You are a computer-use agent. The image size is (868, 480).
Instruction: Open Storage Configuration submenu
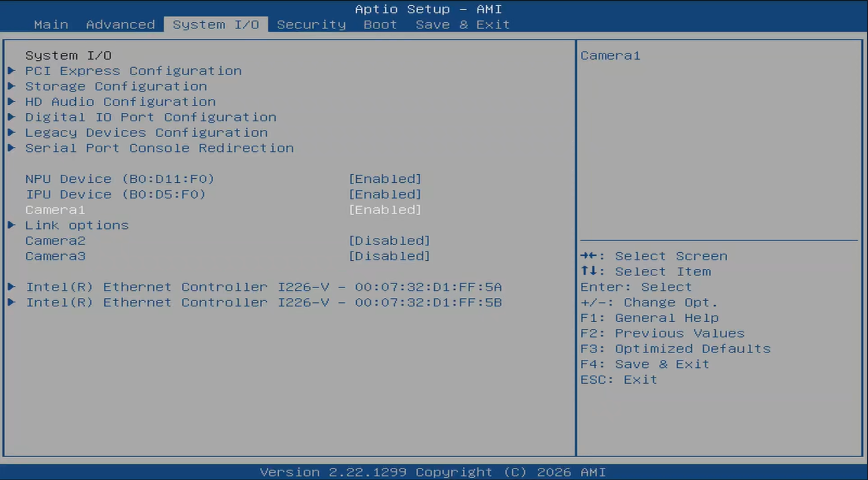116,86
